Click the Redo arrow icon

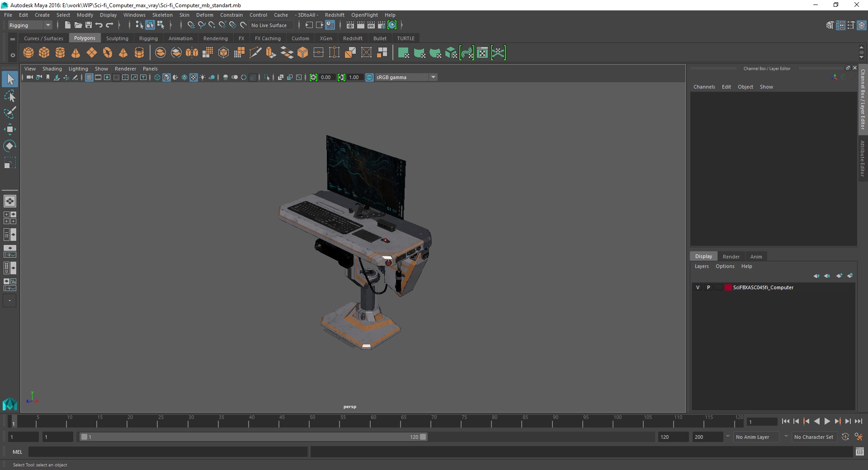click(x=109, y=25)
